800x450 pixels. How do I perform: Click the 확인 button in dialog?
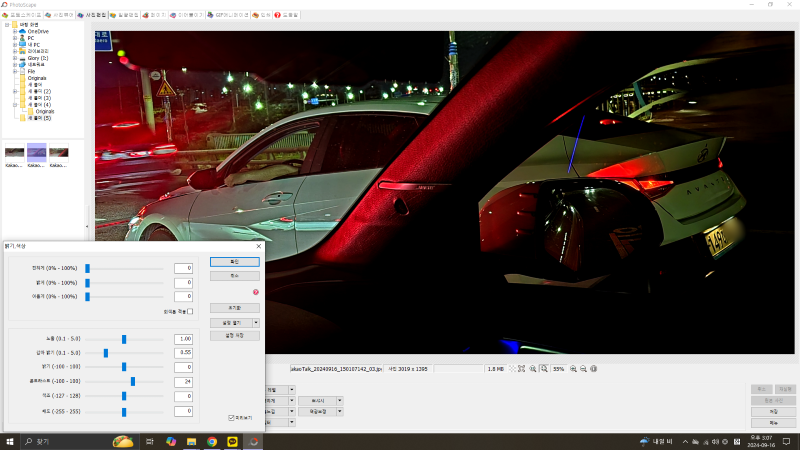click(234, 261)
